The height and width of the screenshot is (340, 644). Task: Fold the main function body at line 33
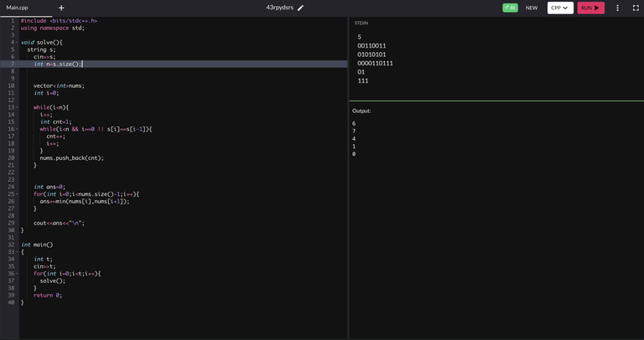(x=17, y=252)
